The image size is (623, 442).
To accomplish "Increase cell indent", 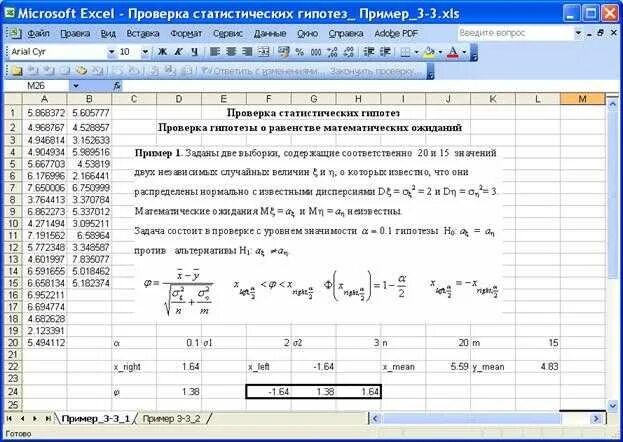I will (x=385, y=52).
